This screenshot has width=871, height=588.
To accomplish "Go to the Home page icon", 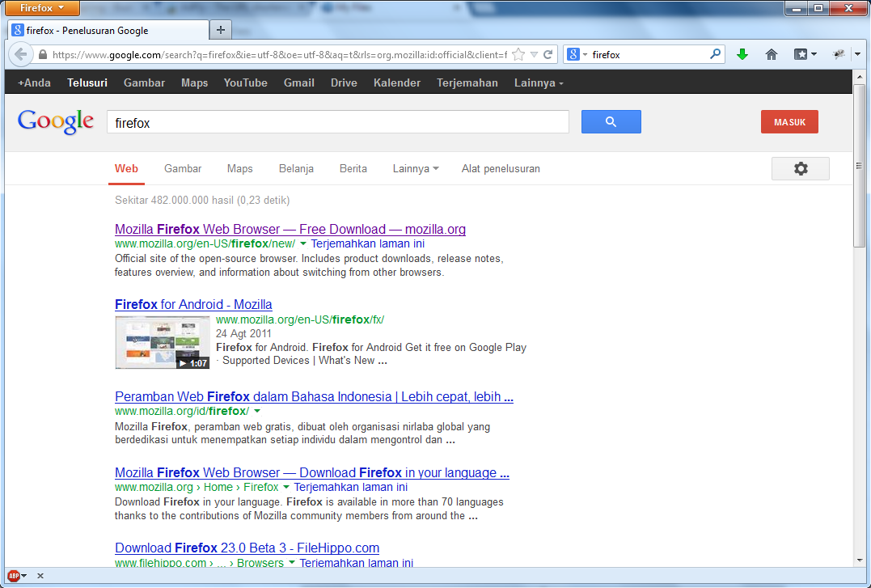I will click(x=771, y=54).
